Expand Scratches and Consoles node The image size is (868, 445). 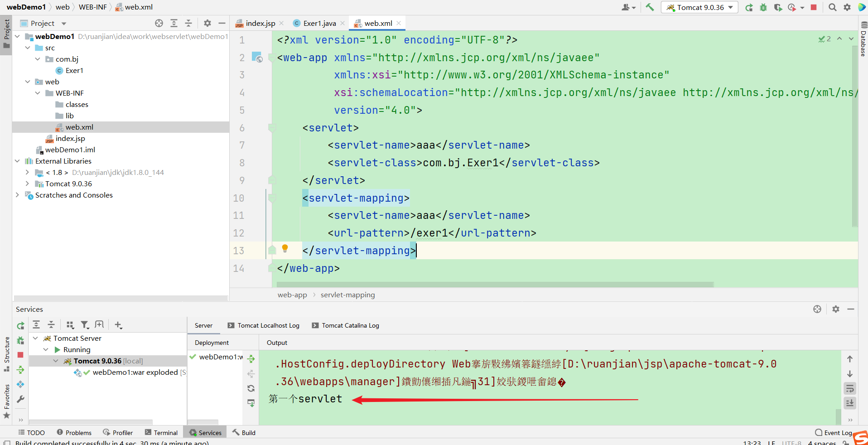point(17,195)
